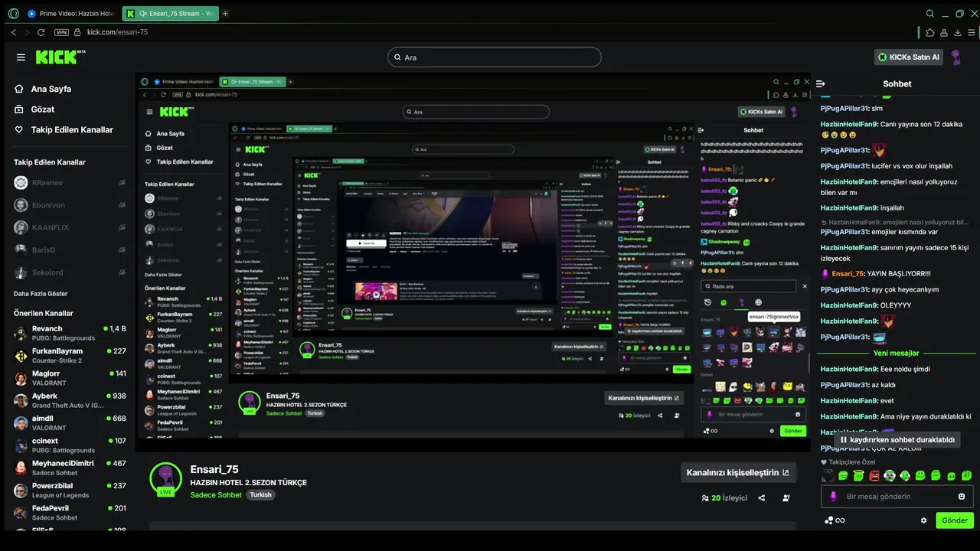
Task: Go back with the browser back arrow
Action: [14, 32]
